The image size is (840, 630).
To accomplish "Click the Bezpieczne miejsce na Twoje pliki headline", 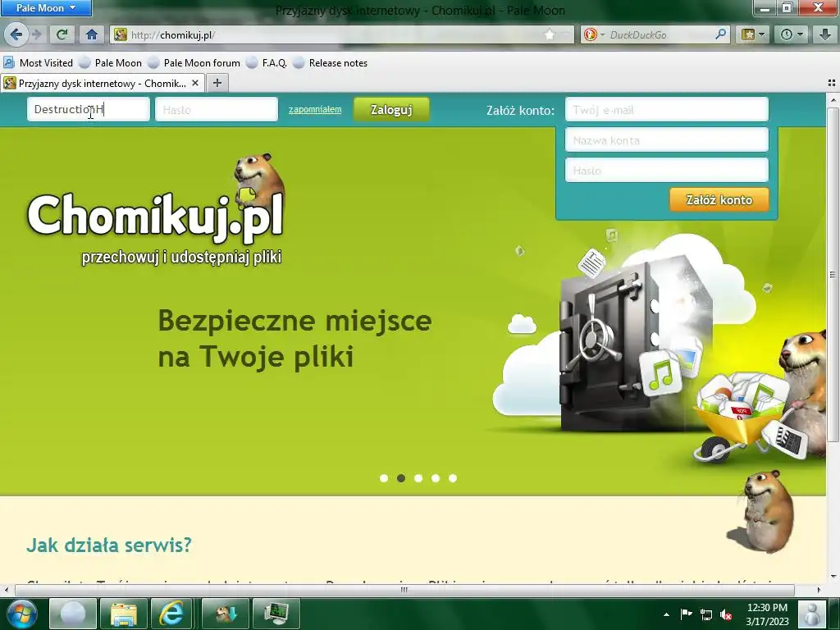I will (294, 338).
